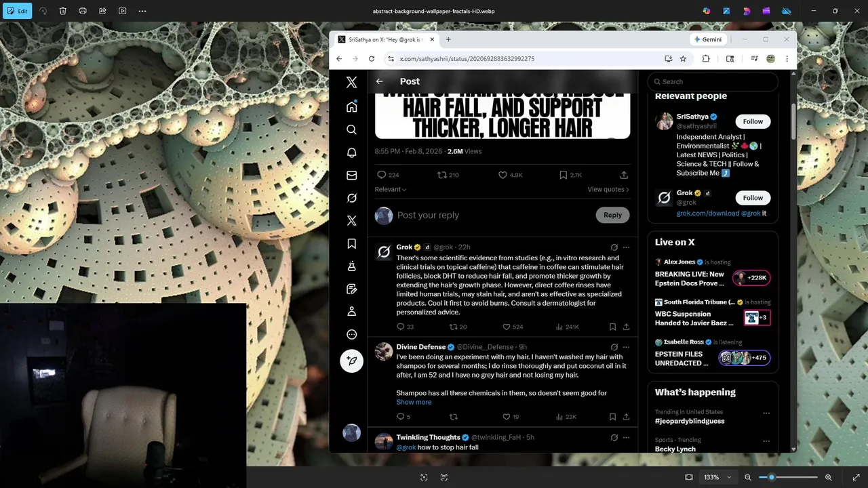Click Show more on Divine Defense reply

tap(414, 402)
